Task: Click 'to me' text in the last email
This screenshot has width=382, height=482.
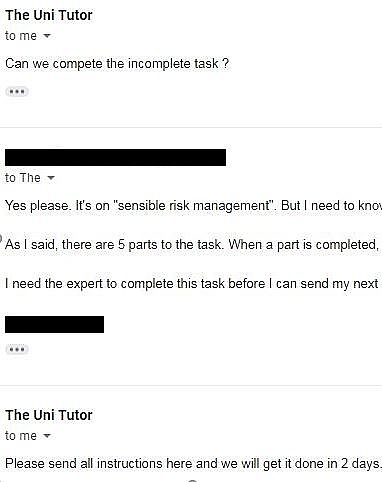Action: point(21,436)
